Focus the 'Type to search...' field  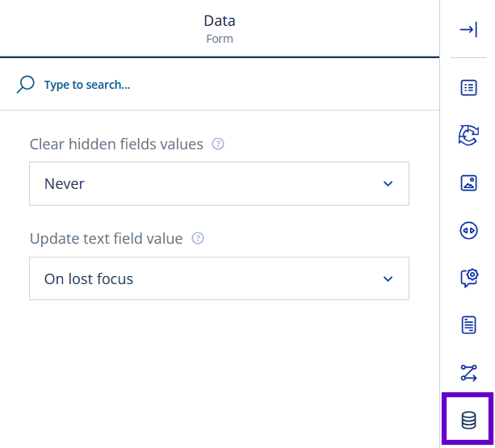tap(87, 85)
